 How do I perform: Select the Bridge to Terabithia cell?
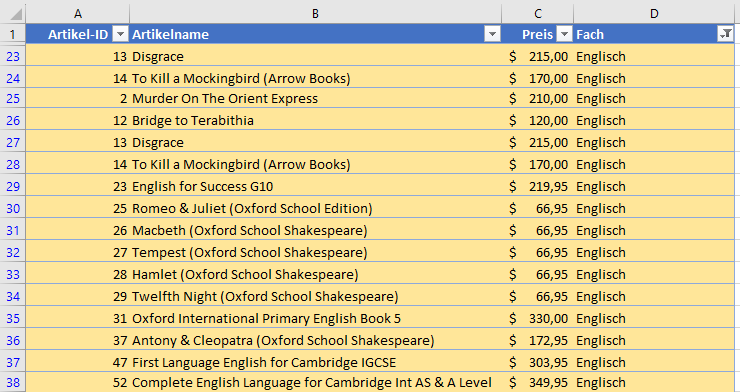[x=315, y=120]
